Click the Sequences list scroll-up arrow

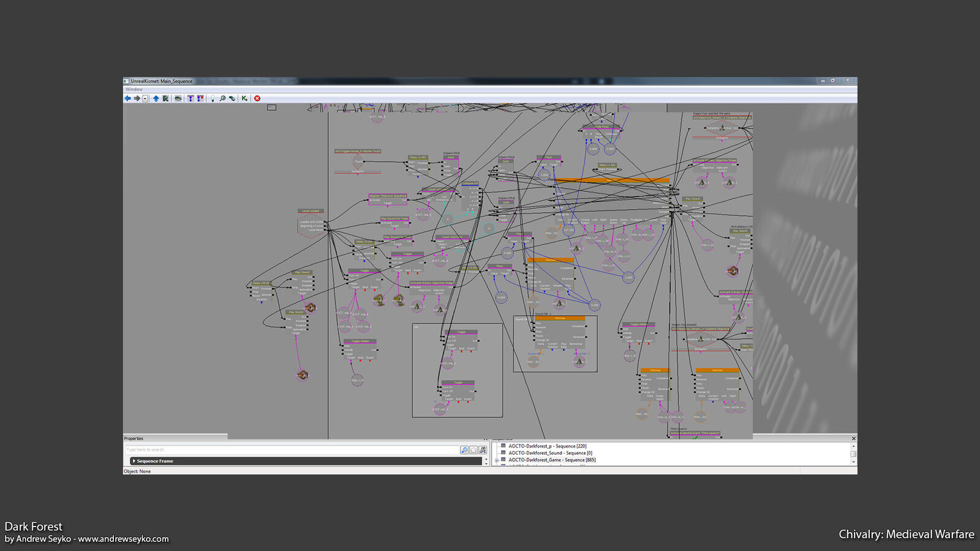pyautogui.click(x=853, y=446)
